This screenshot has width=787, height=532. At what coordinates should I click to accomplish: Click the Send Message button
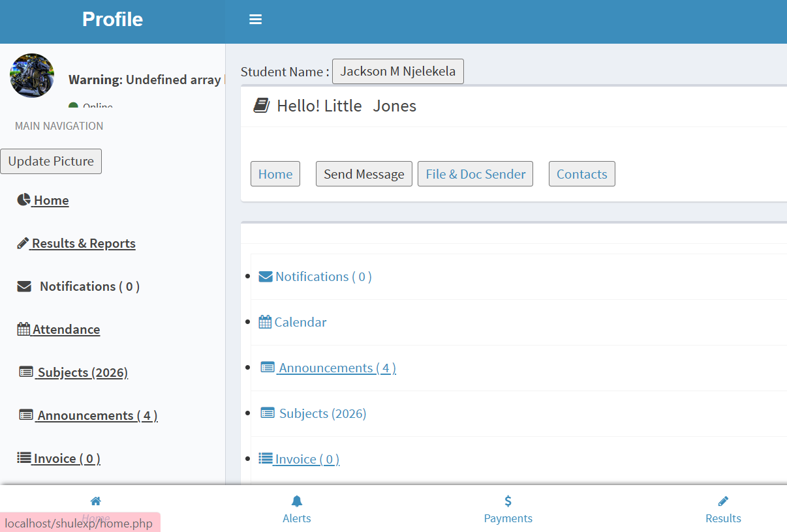[364, 174]
